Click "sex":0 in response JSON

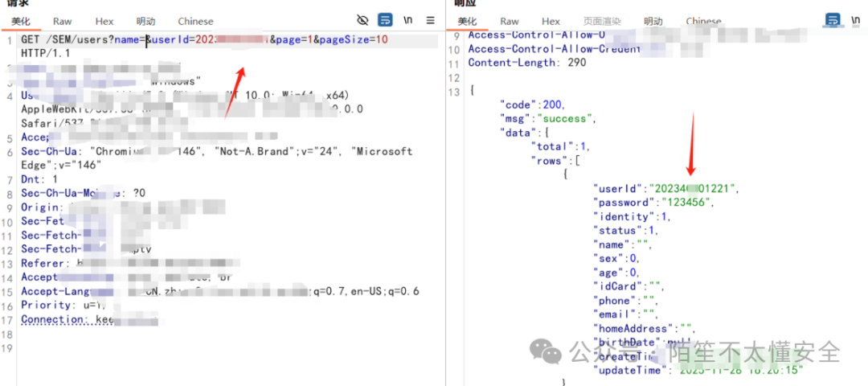(616, 258)
